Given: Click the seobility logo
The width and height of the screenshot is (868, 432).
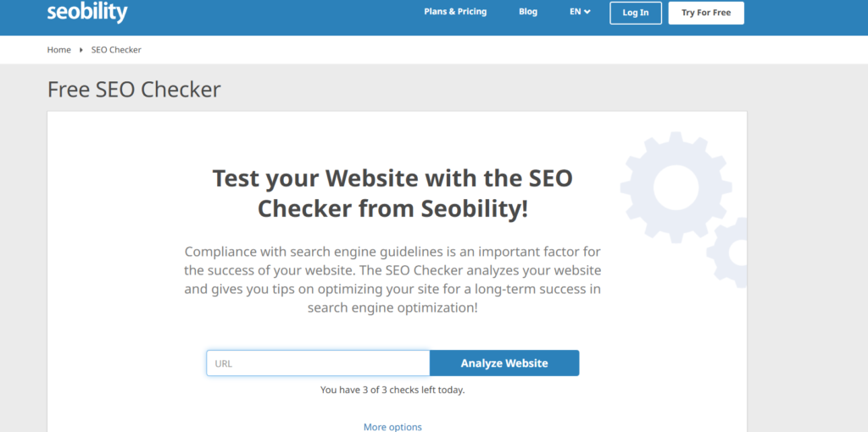Looking at the screenshot, I should tap(87, 12).
